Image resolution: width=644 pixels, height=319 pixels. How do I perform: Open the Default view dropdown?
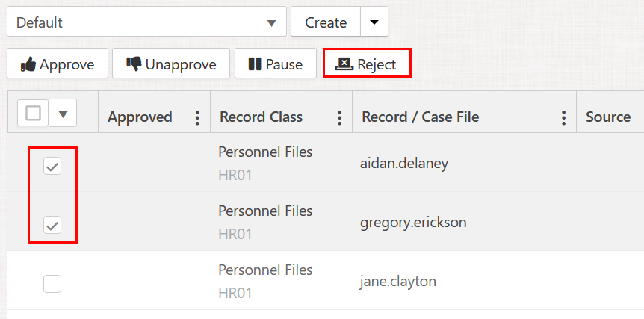(146, 22)
